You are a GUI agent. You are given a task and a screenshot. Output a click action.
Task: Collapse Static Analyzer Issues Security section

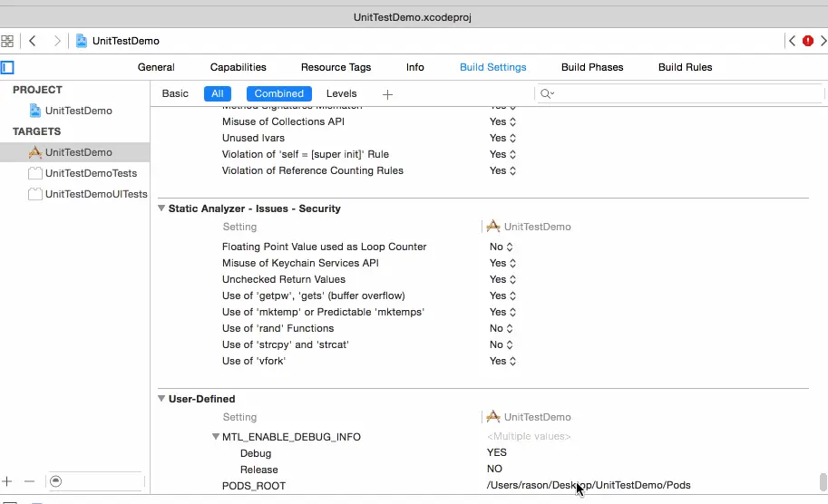click(x=161, y=208)
